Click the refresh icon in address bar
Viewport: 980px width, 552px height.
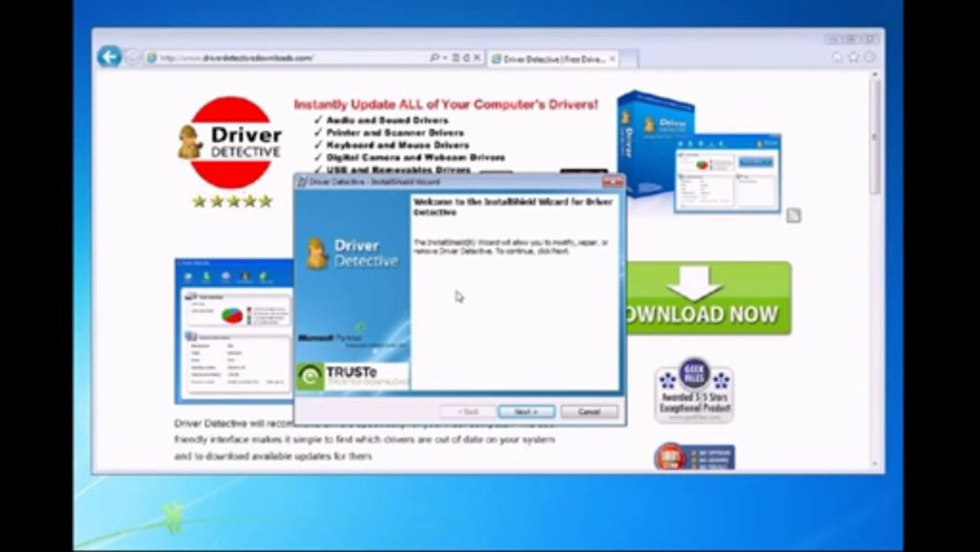click(x=465, y=58)
